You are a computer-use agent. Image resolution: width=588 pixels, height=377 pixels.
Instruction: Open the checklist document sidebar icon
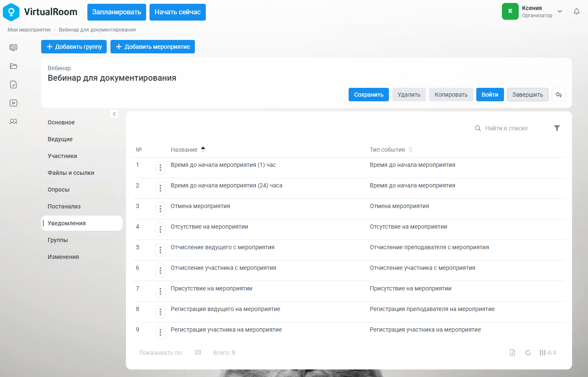click(13, 84)
